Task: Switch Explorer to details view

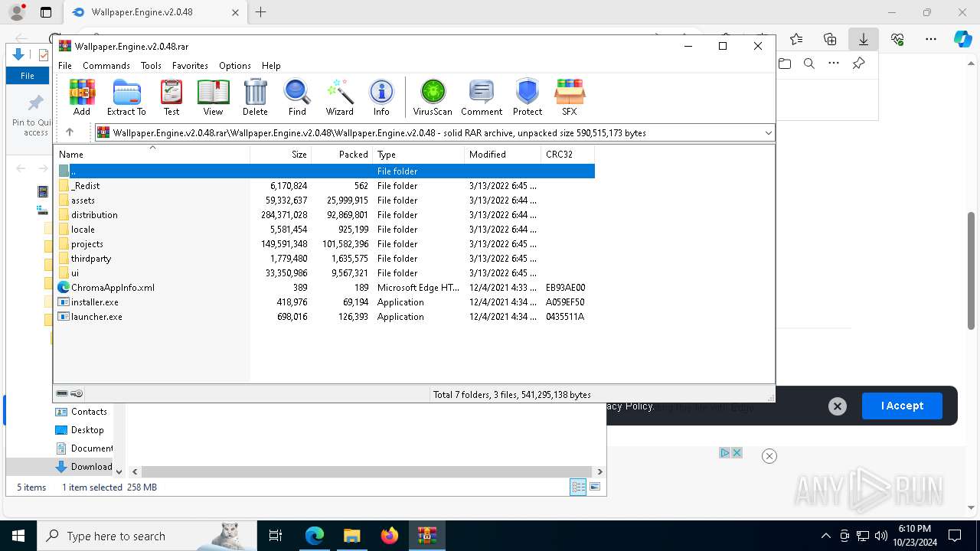Action: pos(578,487)
